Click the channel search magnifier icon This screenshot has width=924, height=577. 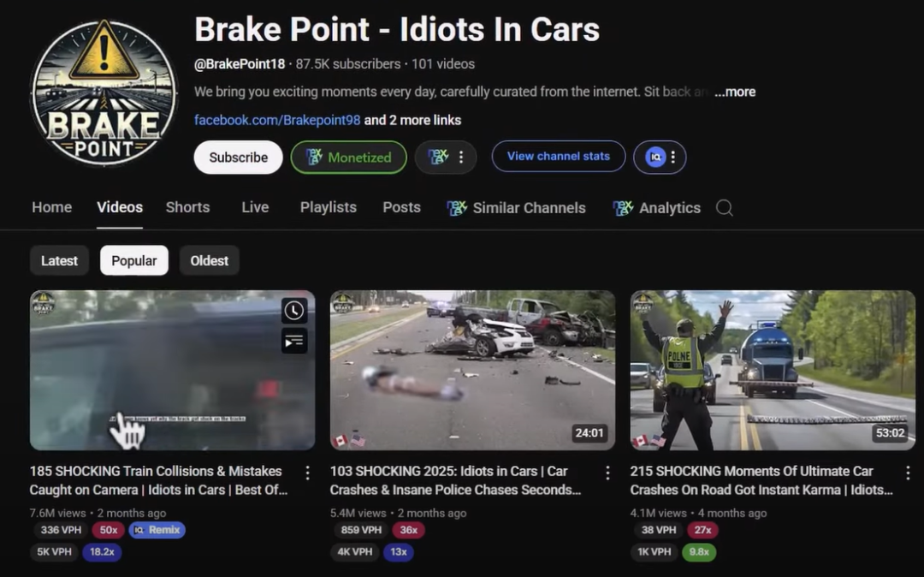[x=725, y=208]
